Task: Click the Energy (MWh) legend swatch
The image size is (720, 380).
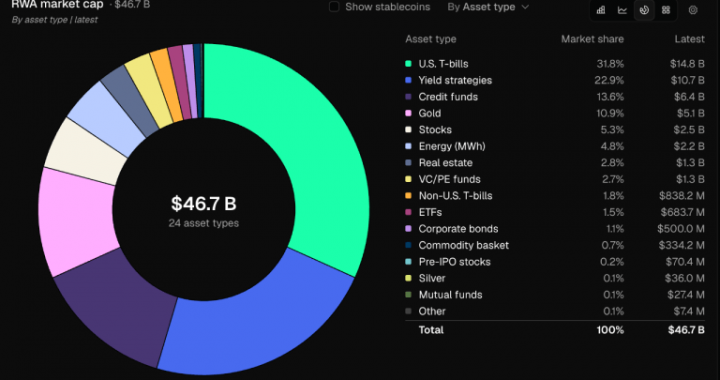Action: (x=408, y=146)
